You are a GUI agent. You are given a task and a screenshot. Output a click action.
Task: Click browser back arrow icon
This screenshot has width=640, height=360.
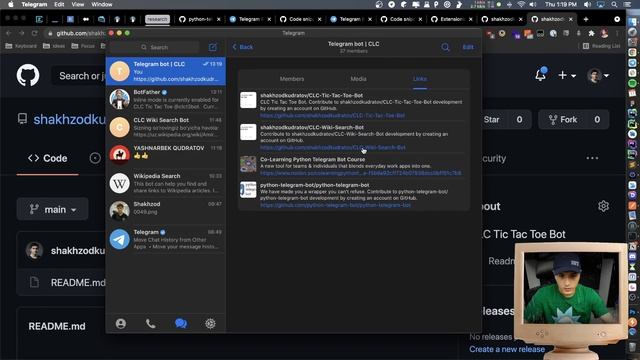coord(9,33)
